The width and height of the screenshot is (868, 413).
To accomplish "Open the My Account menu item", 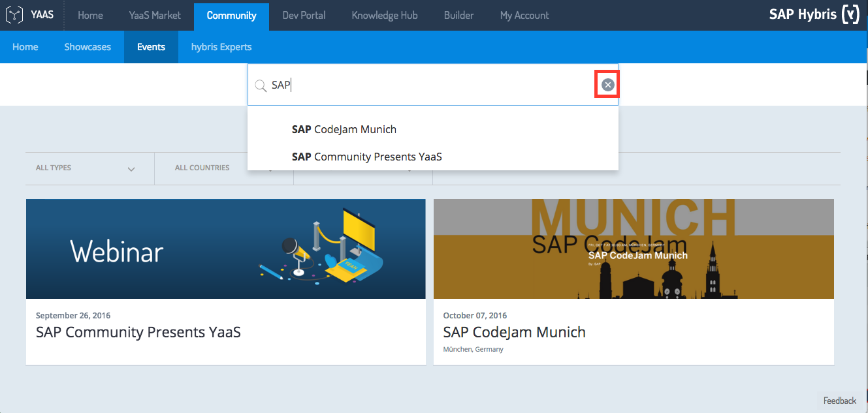I will coord(524,15).
